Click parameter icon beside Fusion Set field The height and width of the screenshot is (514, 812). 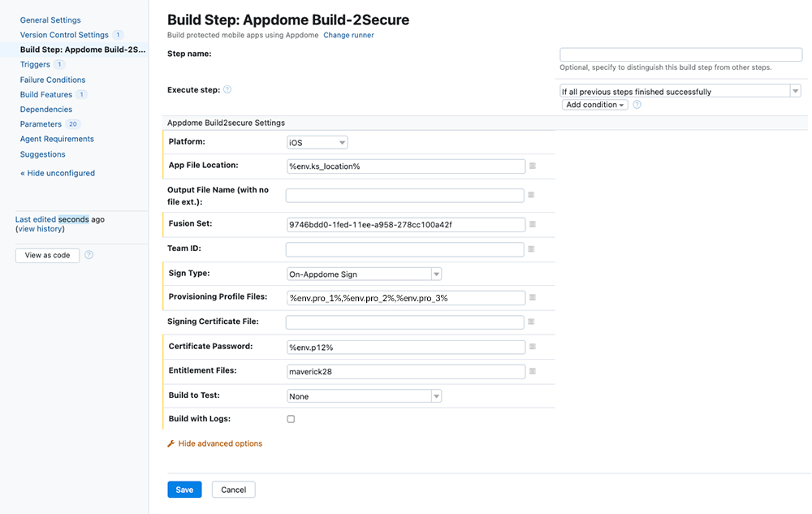coord(533,224)
